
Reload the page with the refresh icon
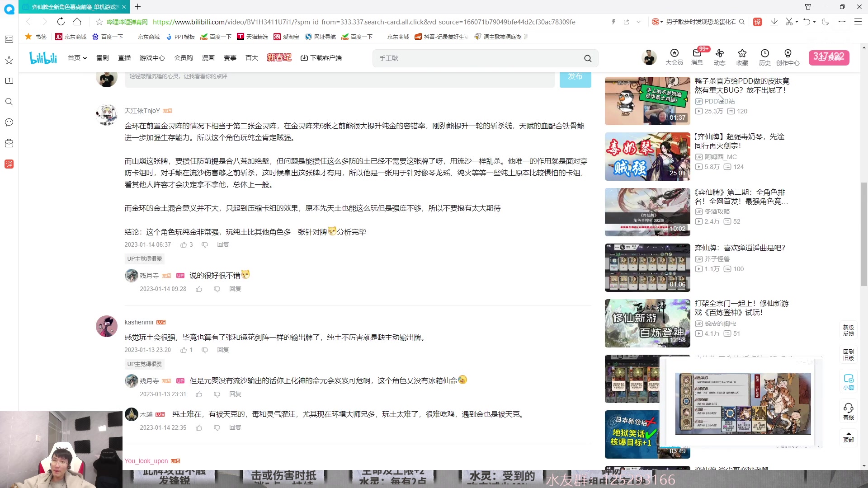click(x=61, y=21)
